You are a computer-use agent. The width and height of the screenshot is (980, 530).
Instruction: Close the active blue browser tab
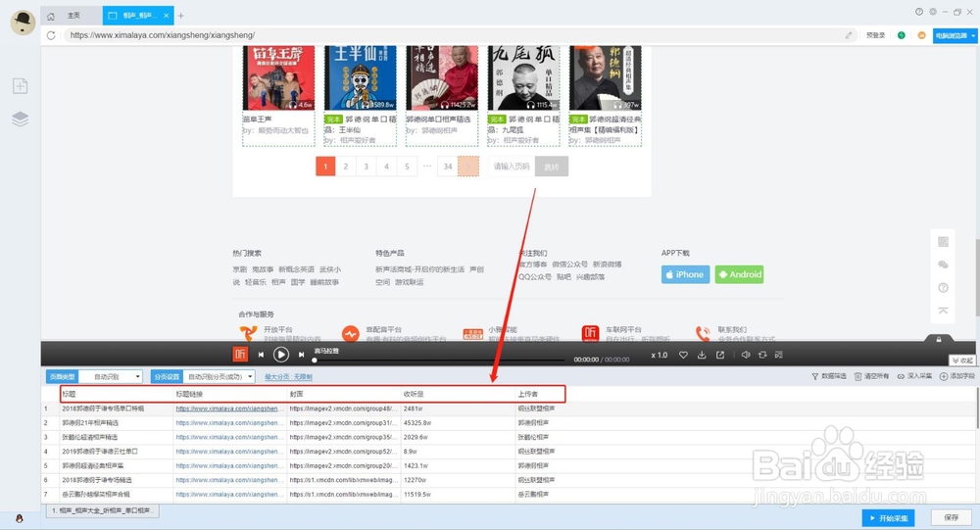(167, 16)
